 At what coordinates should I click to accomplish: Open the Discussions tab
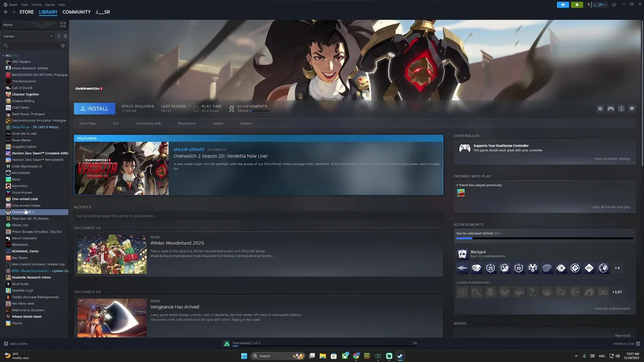point(187,123)
